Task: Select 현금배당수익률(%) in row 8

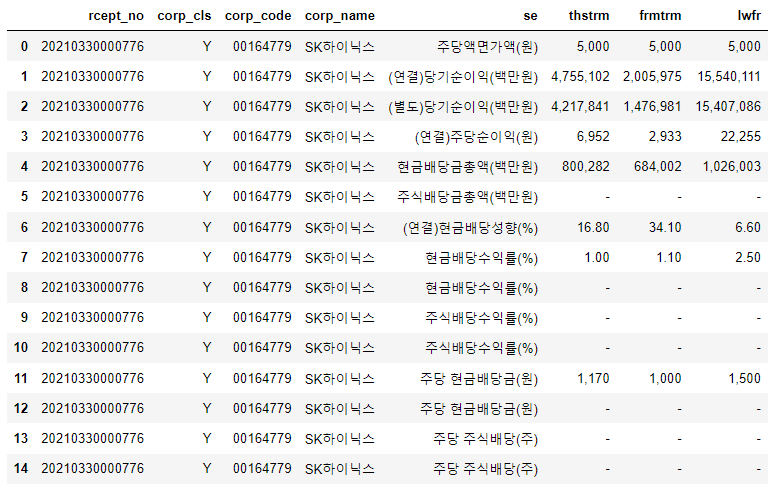Action: [x=481, y=288]
